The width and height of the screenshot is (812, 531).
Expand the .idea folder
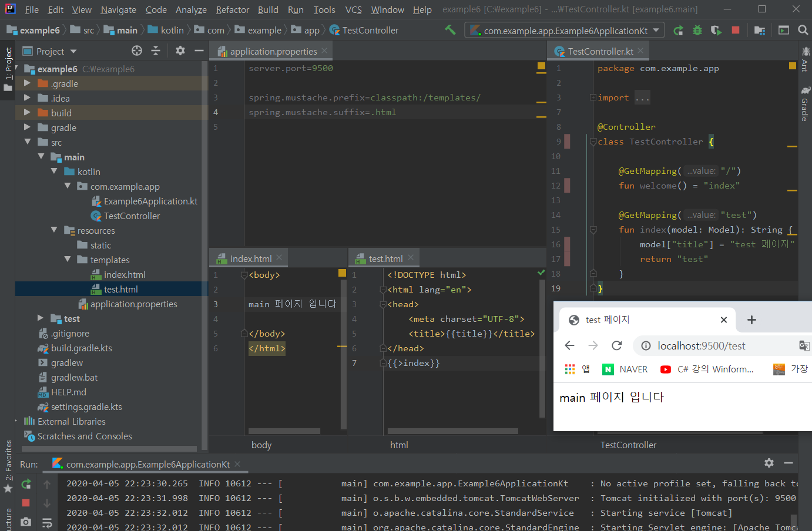27,98
